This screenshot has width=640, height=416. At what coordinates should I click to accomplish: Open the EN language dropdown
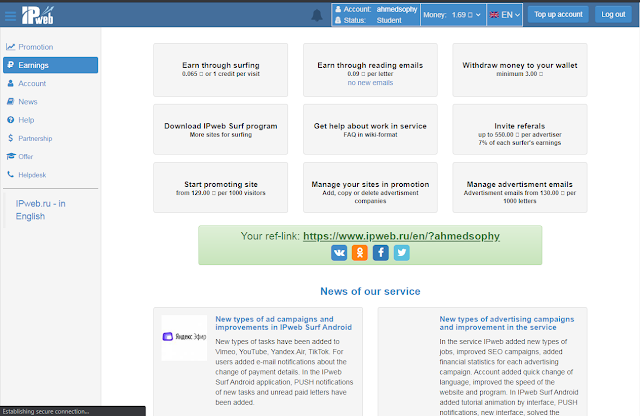pyautogui.click(x=504, y=15)
